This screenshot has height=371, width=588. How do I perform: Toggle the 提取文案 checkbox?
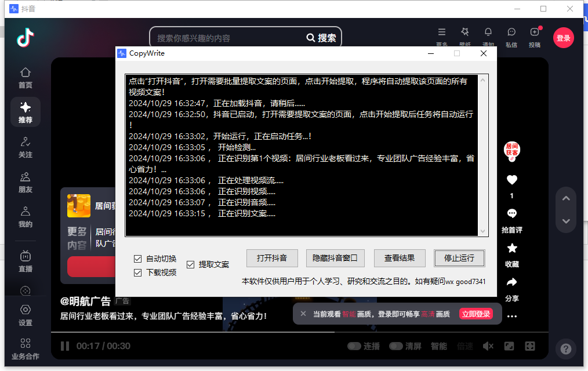191,264
